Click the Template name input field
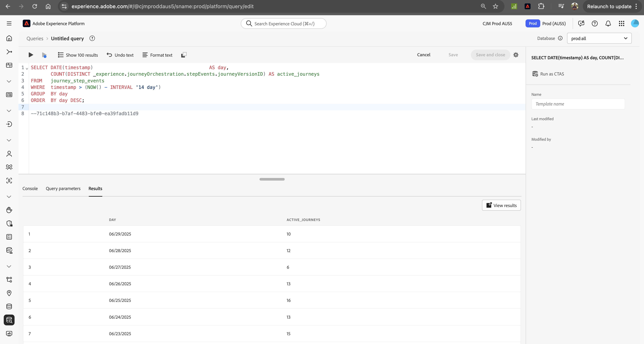The image size is (644, 344). [578, 104]
